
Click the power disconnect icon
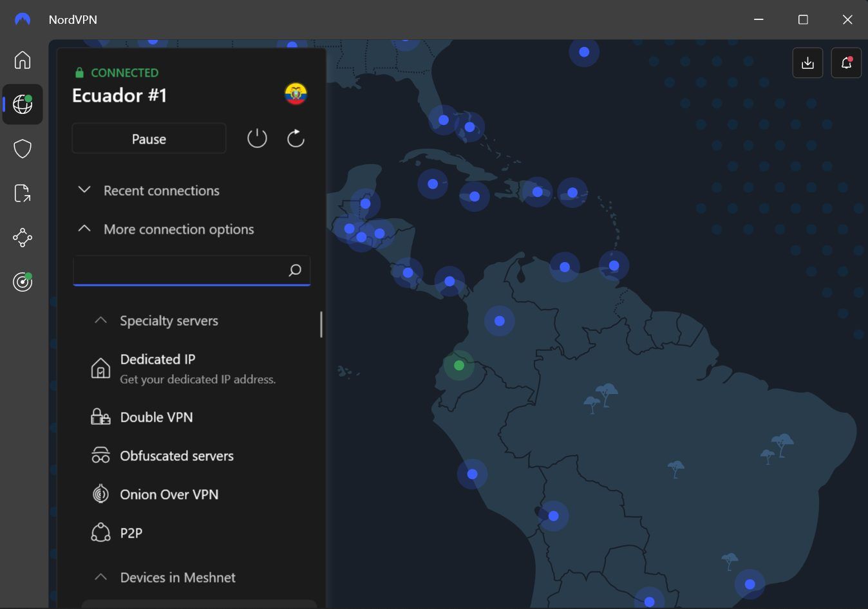coord(257,138)
